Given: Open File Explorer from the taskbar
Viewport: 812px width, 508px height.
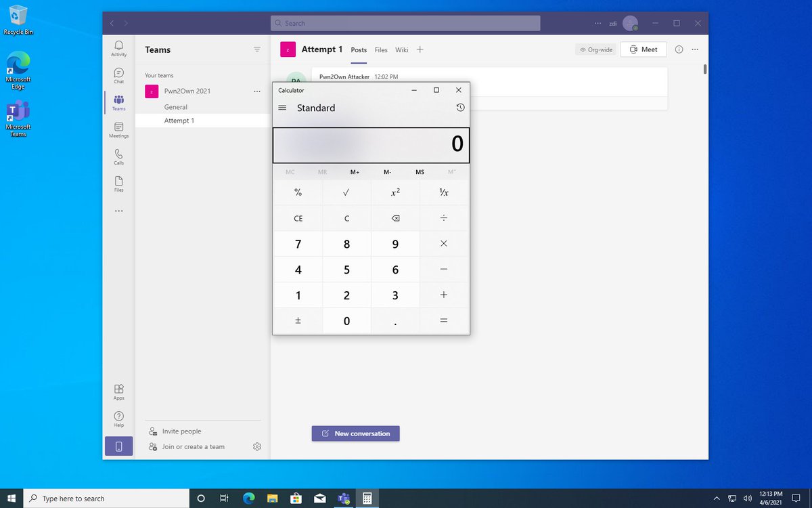Looking at the screenshot, I should click(x=271, y=499).
